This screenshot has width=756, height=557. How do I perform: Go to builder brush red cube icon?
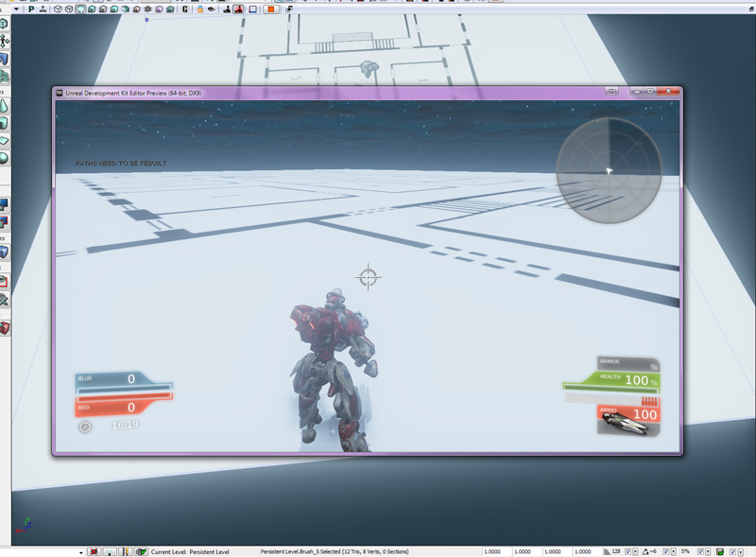pyautogui.click(x=4, y=329)
